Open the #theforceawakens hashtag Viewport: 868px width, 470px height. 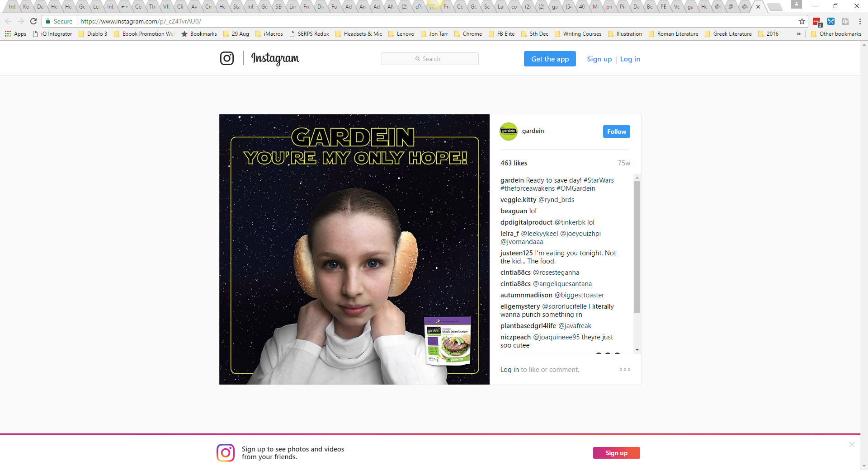click(x=528, y=188)
